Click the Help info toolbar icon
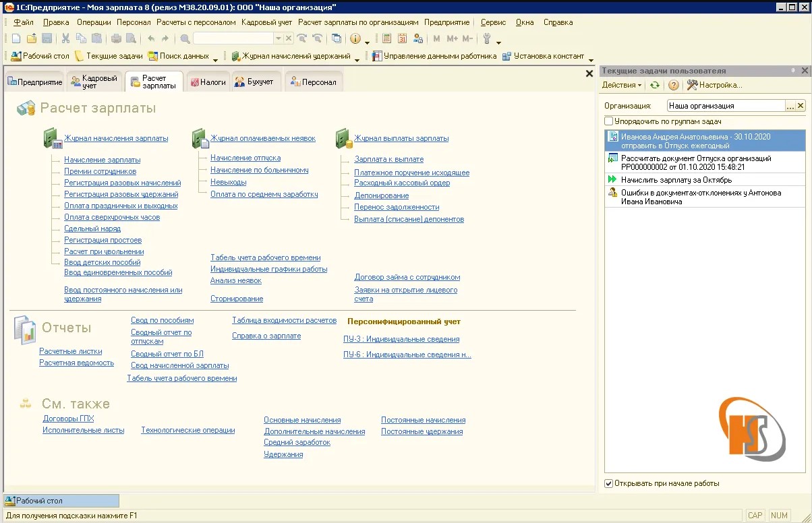812x523 pixels. (355, 38)
